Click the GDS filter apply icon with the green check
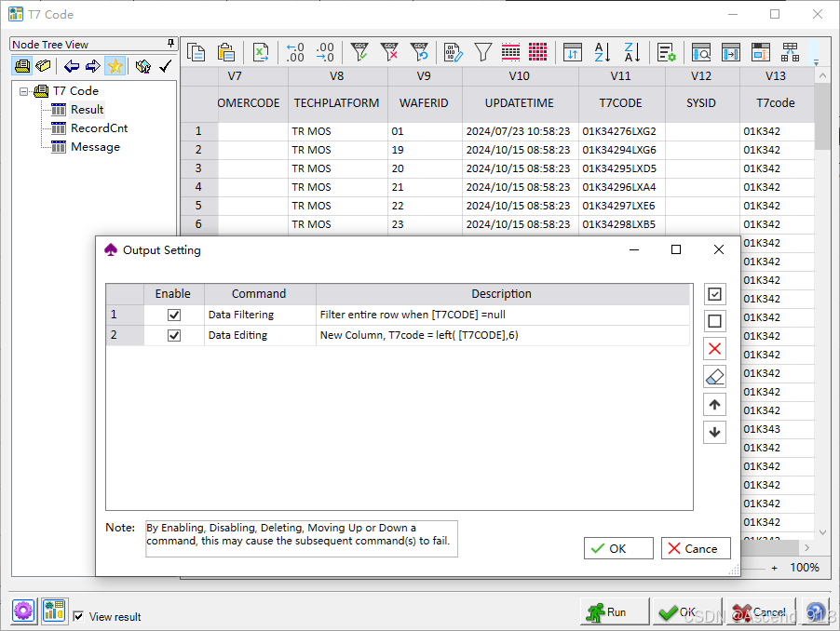The height and width of the screenshot is (631, 840). (359, 52)
